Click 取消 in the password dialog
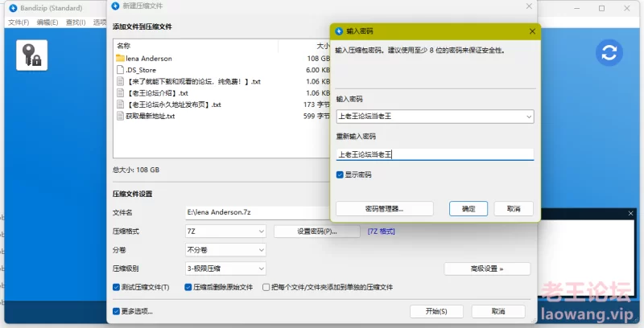 pyautogui.click(x=514, y=209)
